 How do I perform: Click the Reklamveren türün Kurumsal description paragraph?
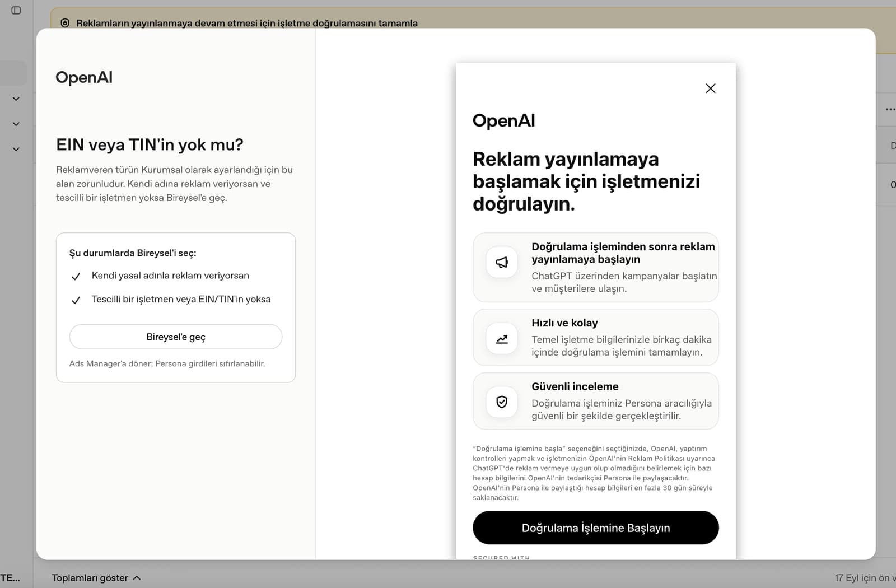point(174,184)
